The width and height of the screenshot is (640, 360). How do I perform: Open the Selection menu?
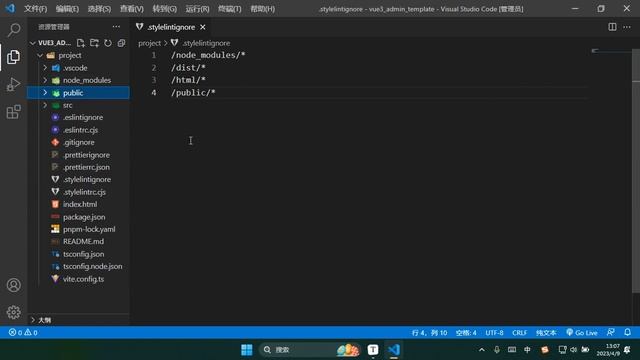pyautogui.click(x=99, y=9)
